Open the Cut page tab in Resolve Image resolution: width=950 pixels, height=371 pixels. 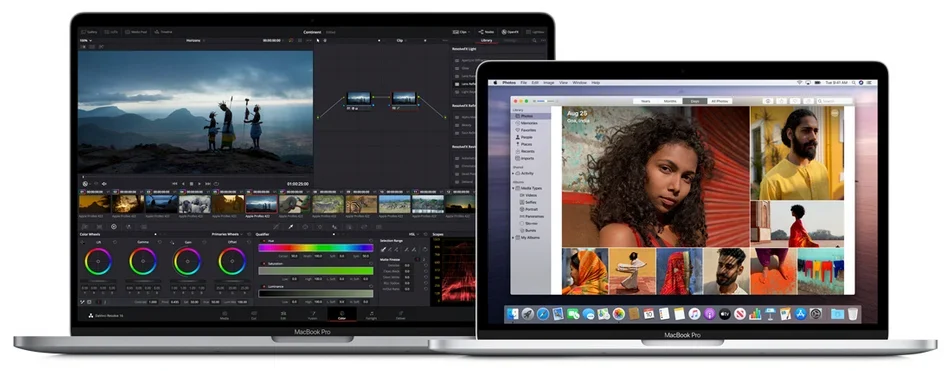point(254,315)
